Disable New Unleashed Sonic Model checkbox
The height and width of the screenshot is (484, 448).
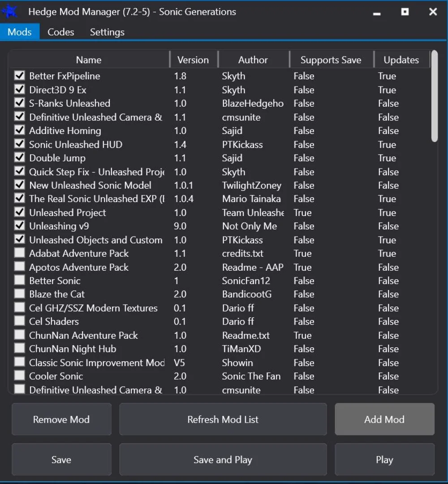pos(20,185)
